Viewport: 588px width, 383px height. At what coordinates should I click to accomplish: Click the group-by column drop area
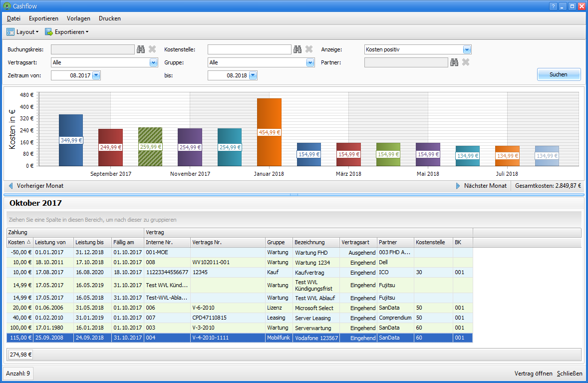(294, 220)
